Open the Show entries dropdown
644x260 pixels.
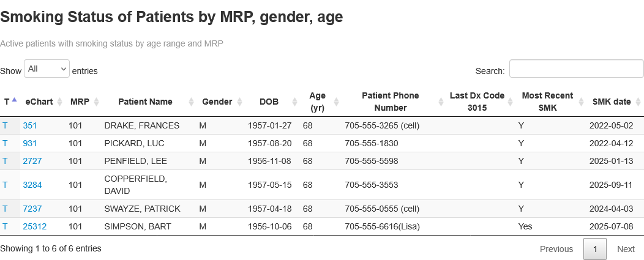tap(47, 69)
